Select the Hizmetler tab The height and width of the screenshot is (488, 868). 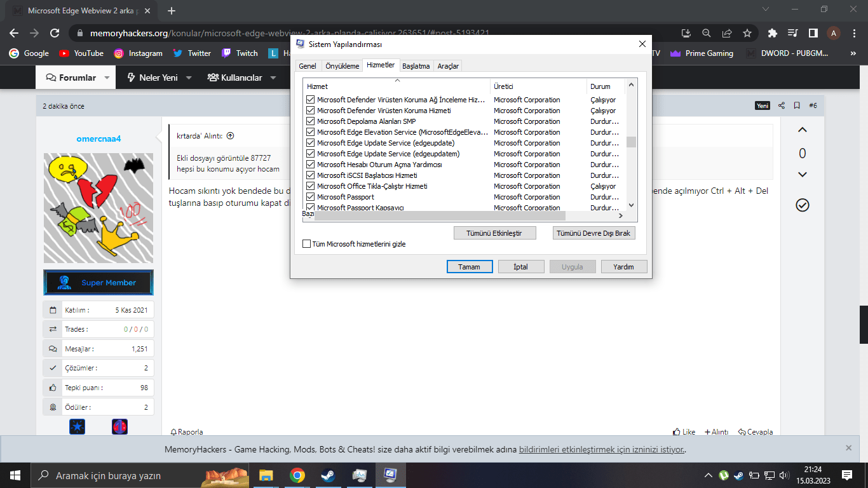click(x=381, y=65)
